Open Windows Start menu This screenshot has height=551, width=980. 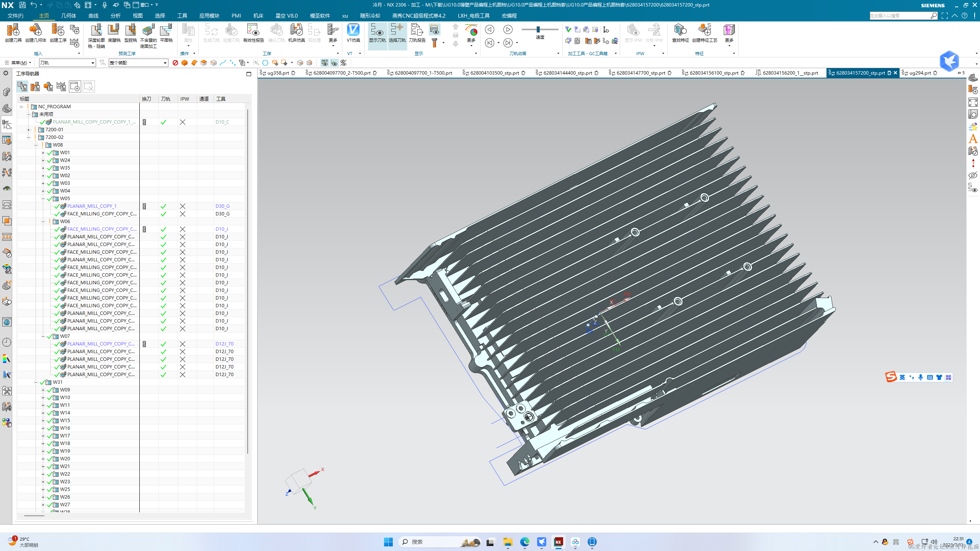tap(388, 542)
